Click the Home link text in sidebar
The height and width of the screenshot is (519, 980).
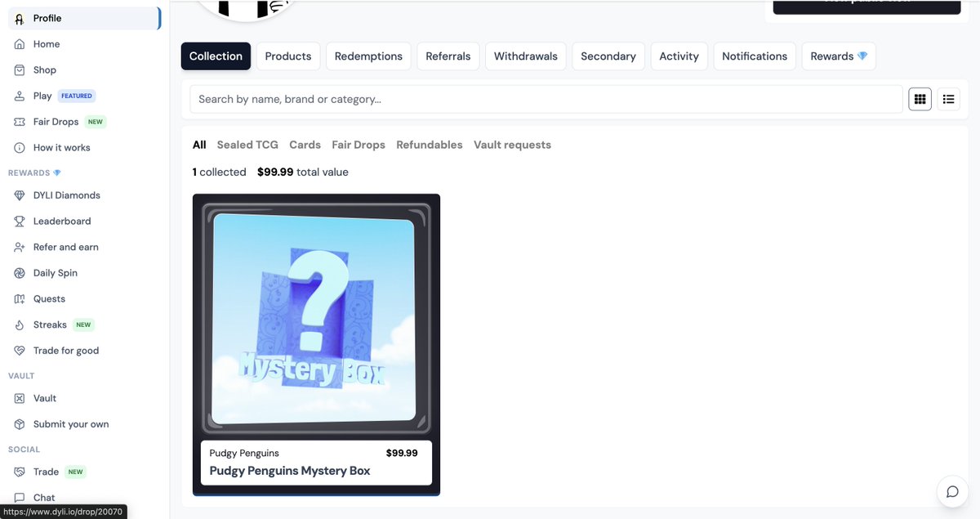47,44
